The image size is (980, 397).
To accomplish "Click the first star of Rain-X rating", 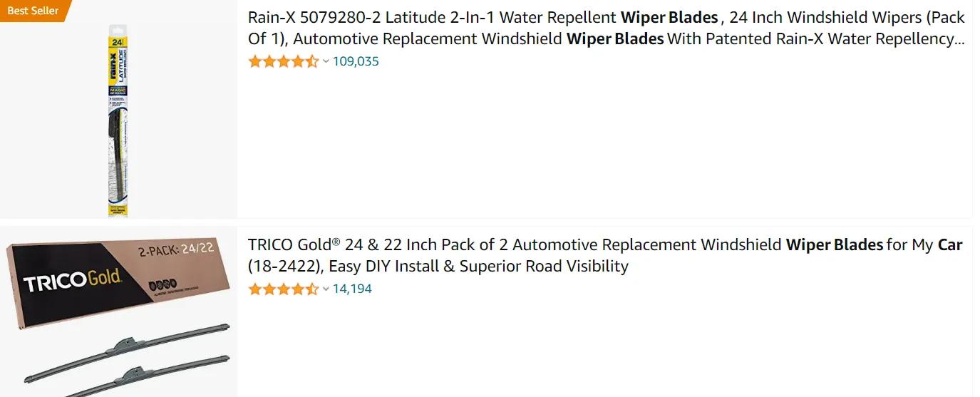I will point(255,61).
